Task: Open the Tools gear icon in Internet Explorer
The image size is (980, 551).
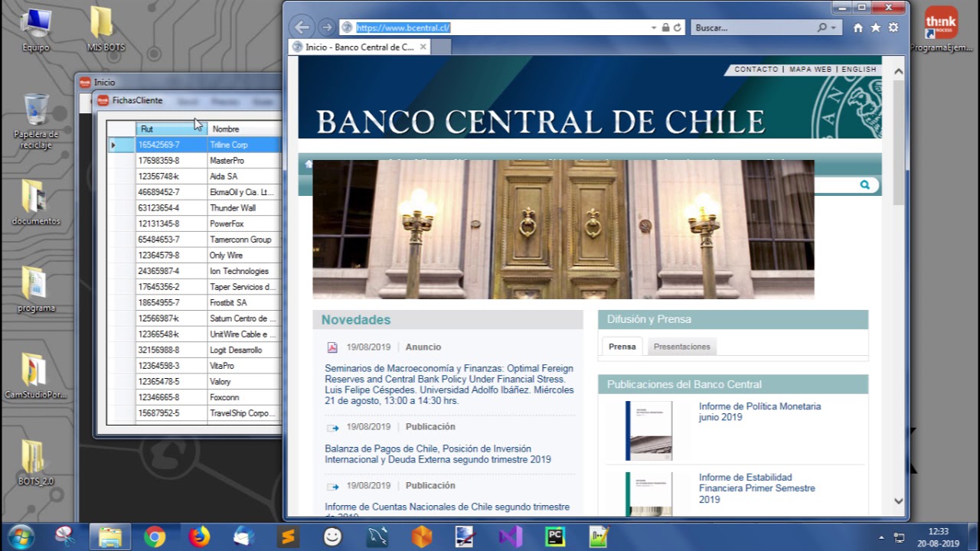Action: tap(893, 28)
